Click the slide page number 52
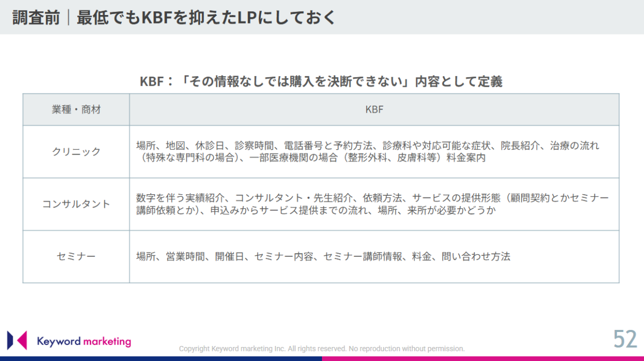The image size is (644, 361). 625,340
